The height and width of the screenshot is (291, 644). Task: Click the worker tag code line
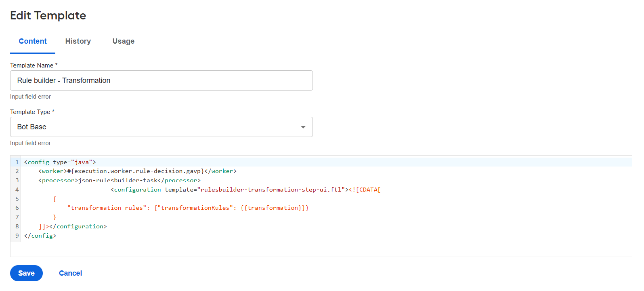click(x=137, y=171)
